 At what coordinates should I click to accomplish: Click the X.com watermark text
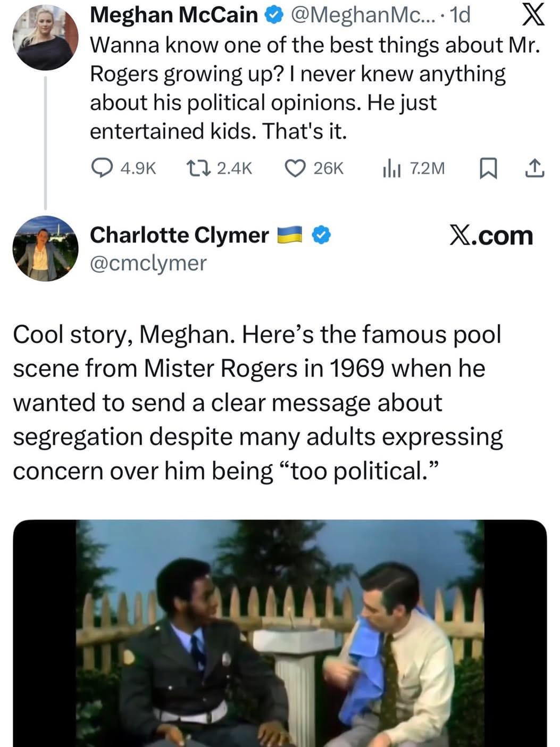[490, 236]
